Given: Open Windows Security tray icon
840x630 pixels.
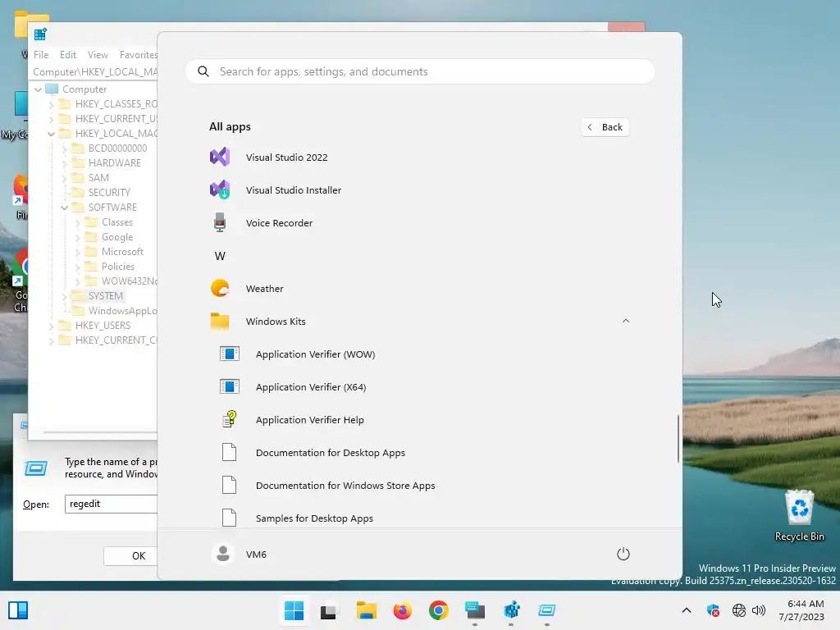Looking at the screenshot, I should click(x=713, y=610).
